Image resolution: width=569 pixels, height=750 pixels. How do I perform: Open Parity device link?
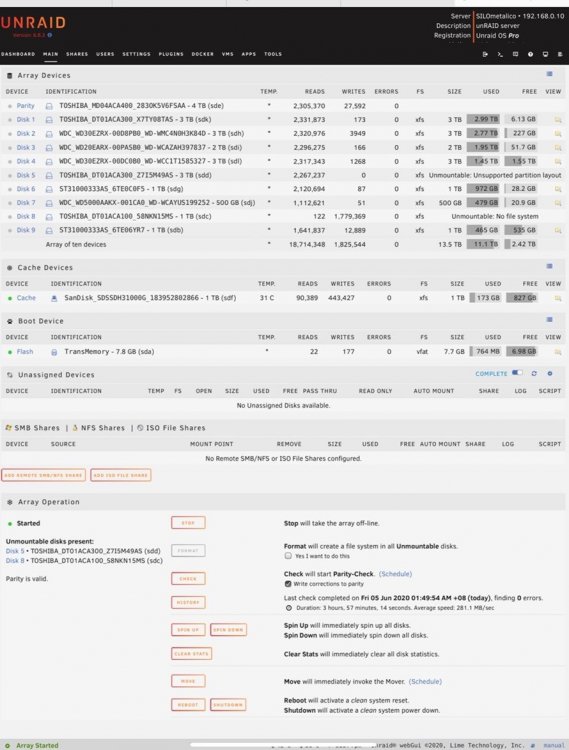pyautogui.click(x=25, y=106)
